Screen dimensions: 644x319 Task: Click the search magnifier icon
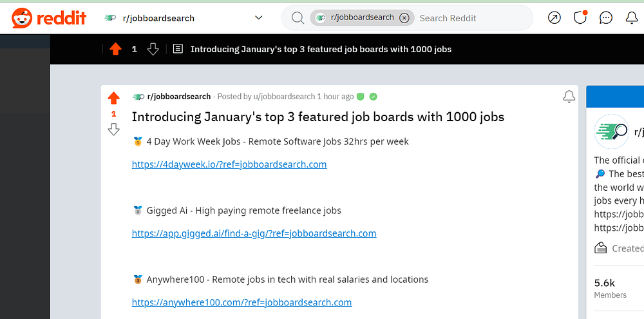tap(298, 18)
